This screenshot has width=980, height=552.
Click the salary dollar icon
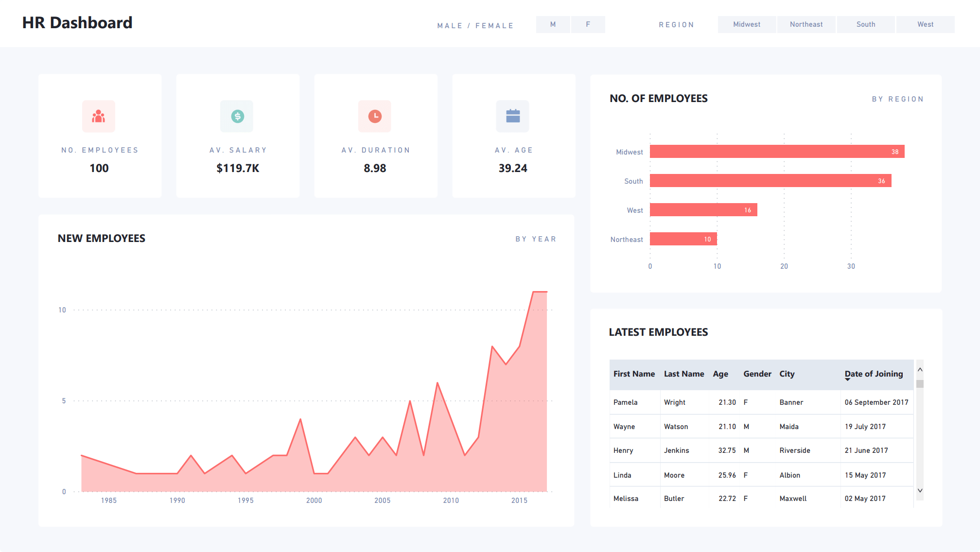tap(237, 116)
